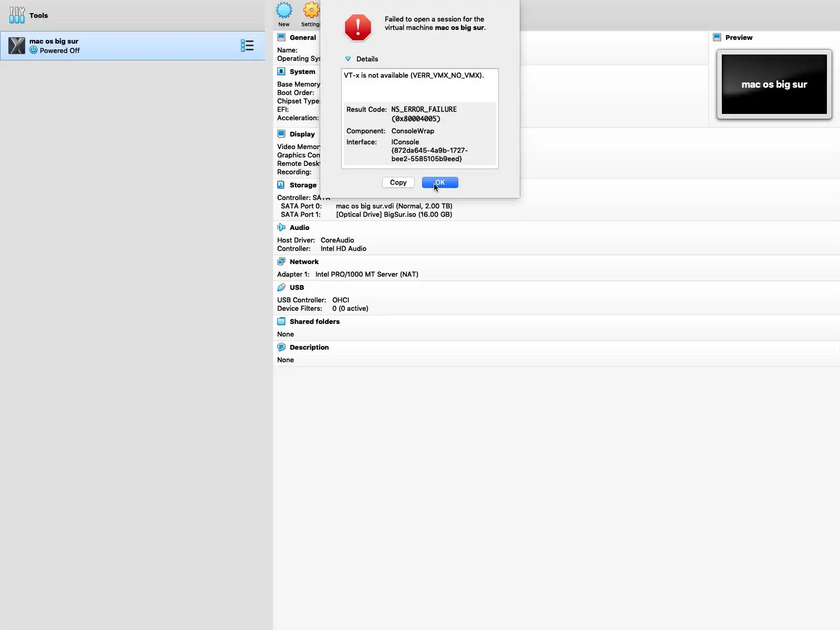Screen dimensions: 840x630
Task: Open the VM list menu icon
Action: [247, 46]
